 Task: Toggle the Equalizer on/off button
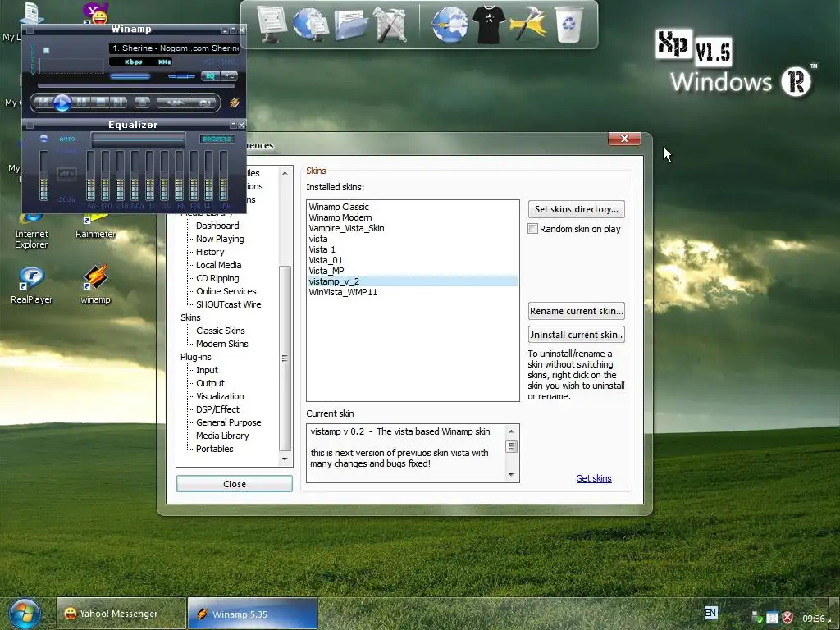44,138
